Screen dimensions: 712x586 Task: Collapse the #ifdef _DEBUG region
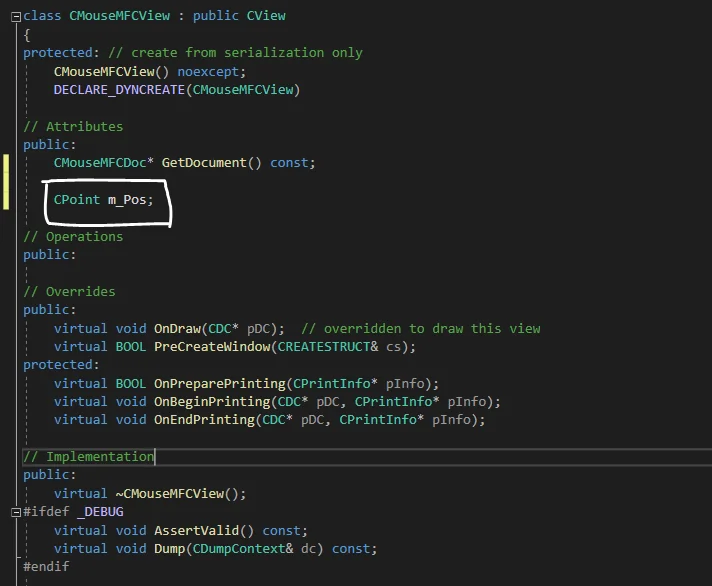16,512
